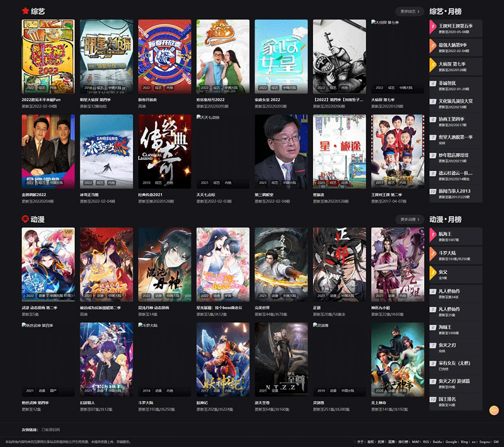Click the Bing footer link
The image size is (504, 447).
(464, 442)
